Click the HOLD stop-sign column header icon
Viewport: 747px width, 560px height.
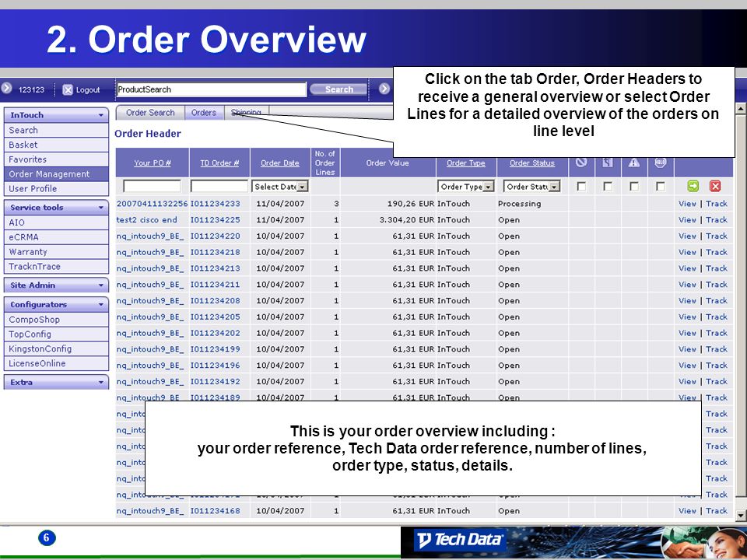[x=661, y=163]
